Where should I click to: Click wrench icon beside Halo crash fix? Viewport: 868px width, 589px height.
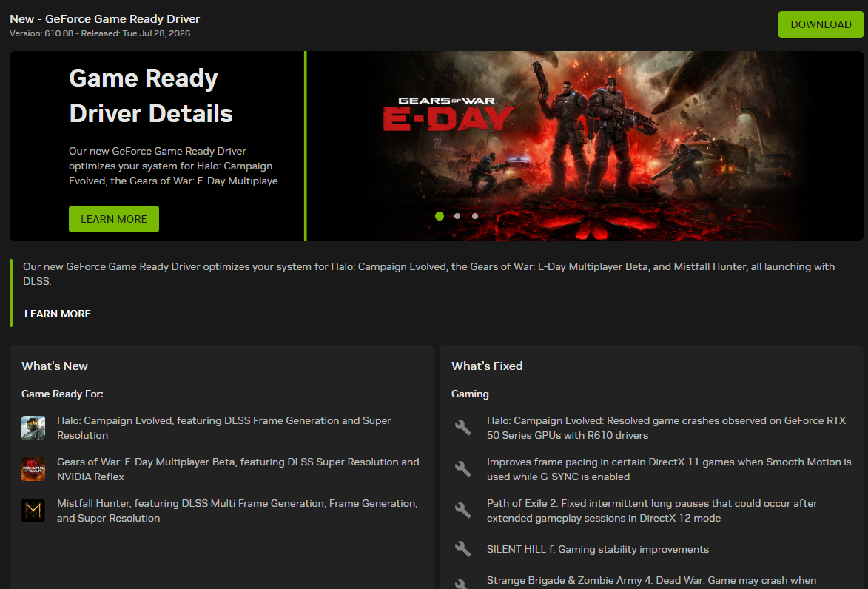462,428
